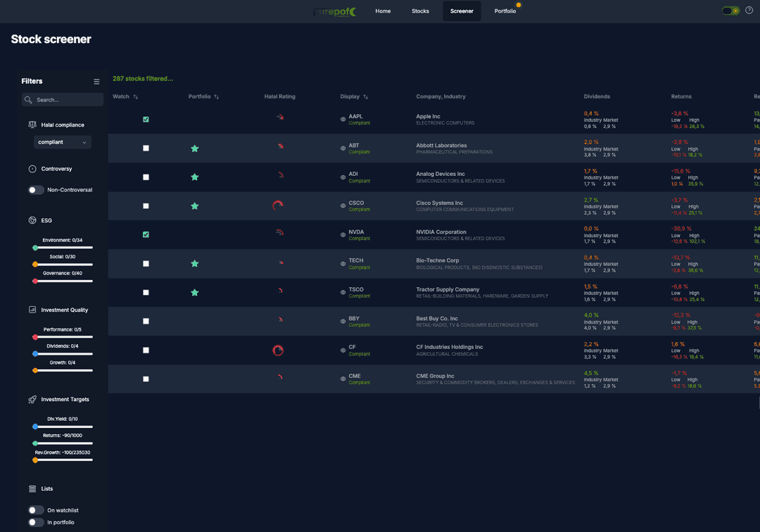Sort by the Portfolio column arrows
The width and height of the screenshot is (760, 532).
[217, 97]
